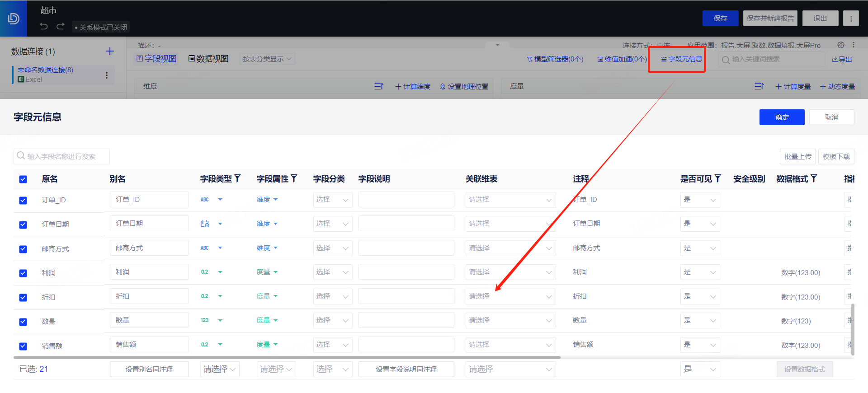
Task: Uncheck the 订单_ID row checkbox
Action: point(23,200)
